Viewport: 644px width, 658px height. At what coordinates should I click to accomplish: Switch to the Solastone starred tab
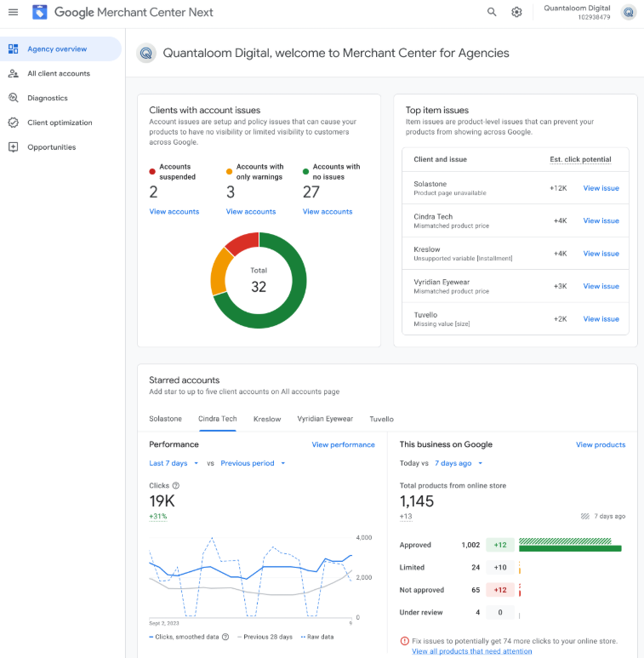pos(166,419)
